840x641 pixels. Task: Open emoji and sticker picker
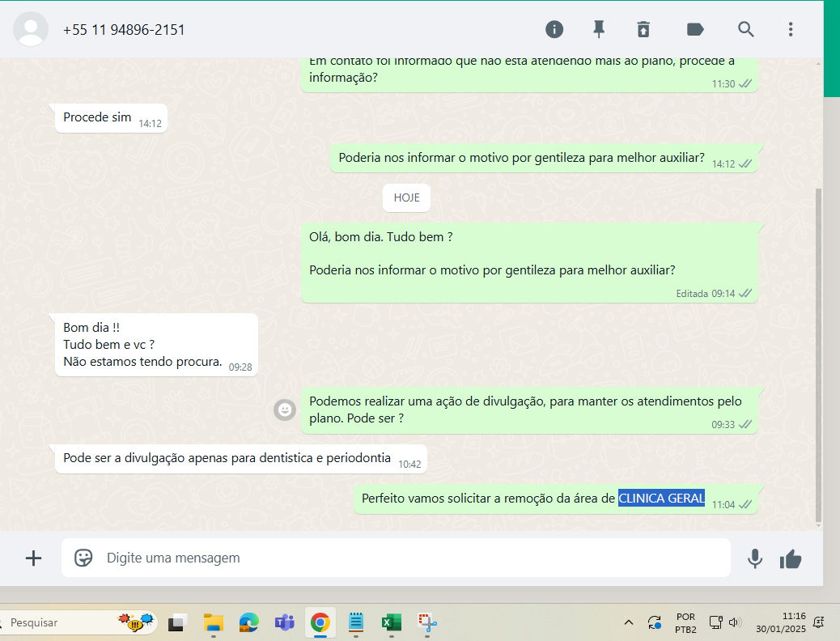(x=83, y=558)
